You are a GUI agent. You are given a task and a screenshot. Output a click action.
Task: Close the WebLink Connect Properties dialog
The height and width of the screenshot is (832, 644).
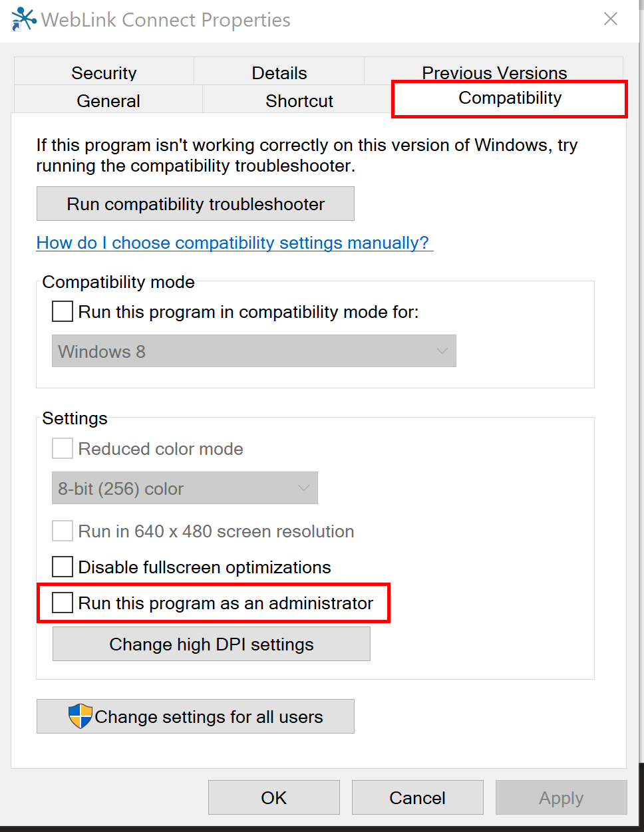tap(611, 19)
